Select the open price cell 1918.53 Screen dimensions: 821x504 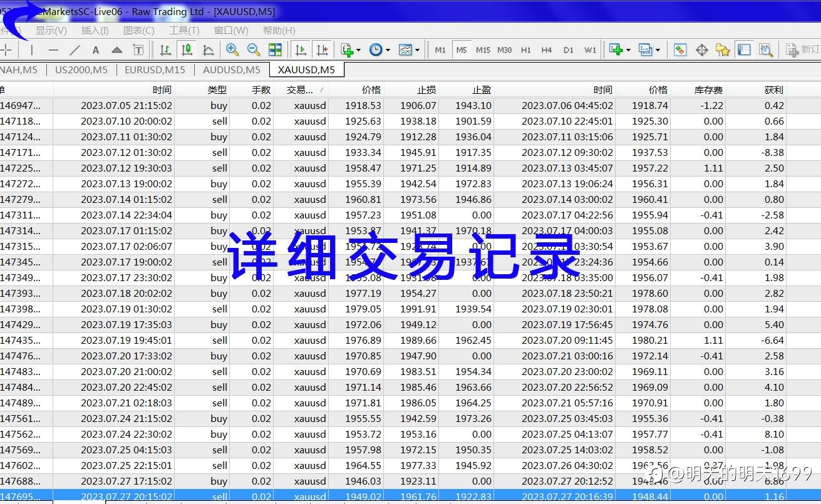[x=363, y=106]
